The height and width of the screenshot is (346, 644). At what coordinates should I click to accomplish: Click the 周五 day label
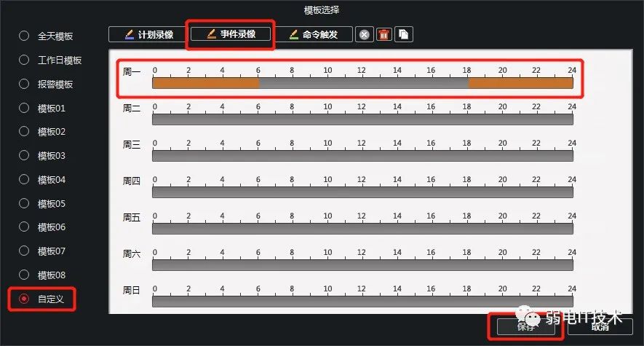pyautogui.click(x=132, y=217)
